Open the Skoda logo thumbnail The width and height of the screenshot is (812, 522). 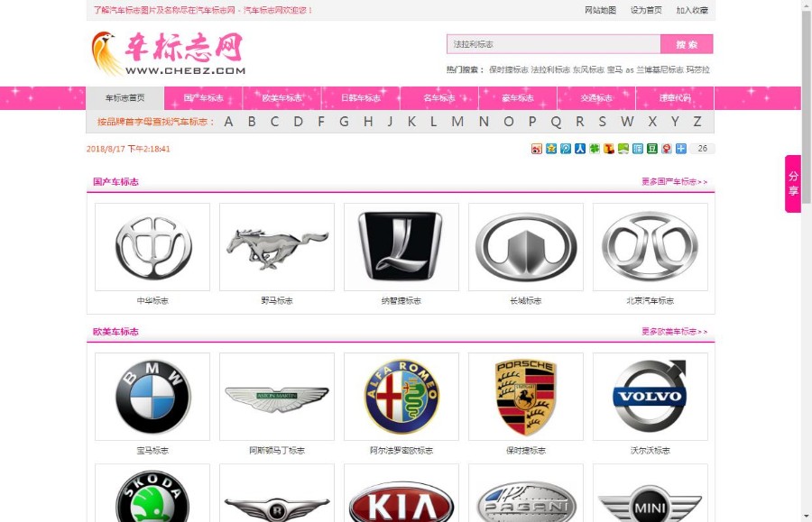click(152, 493)
